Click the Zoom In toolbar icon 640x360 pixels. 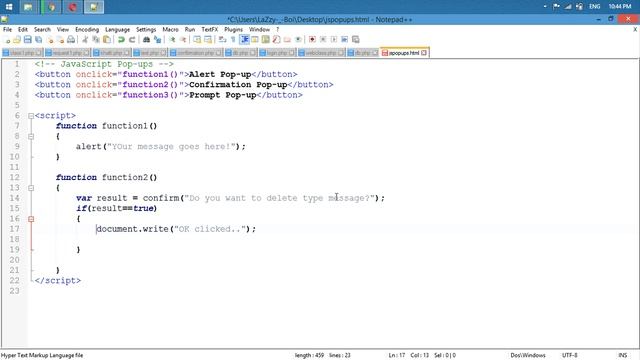172,40
